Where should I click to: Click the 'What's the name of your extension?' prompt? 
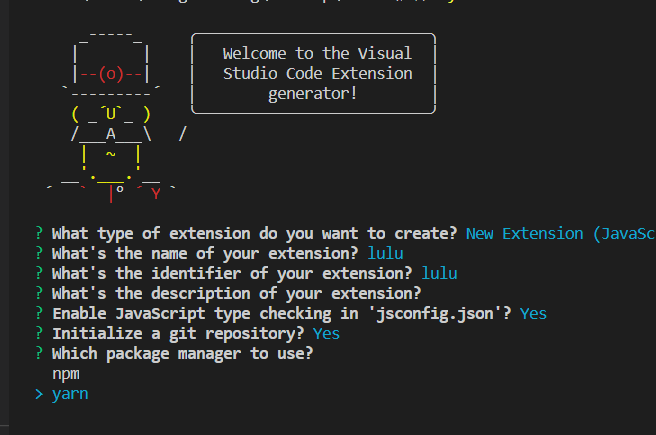coord(207,253)
